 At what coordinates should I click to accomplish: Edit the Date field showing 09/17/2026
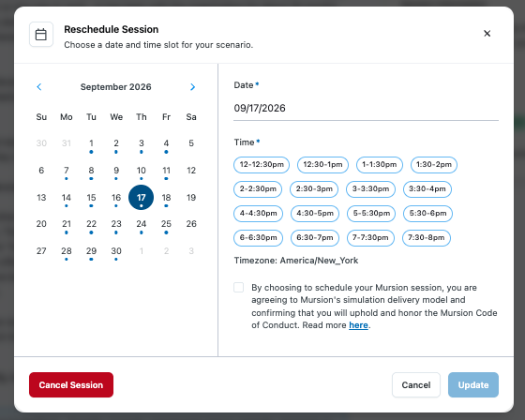click(x=366, y=108)
